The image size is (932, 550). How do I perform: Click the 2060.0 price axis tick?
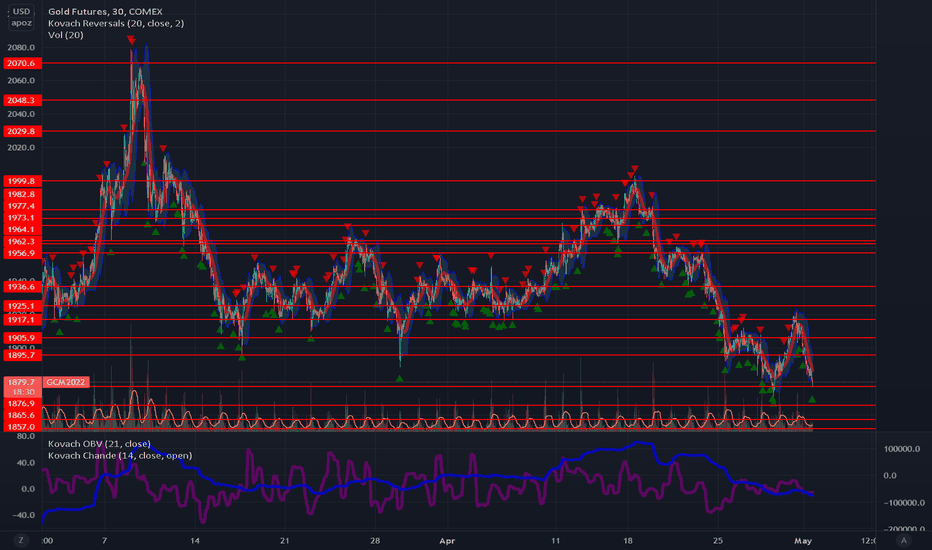click(21, 80)
